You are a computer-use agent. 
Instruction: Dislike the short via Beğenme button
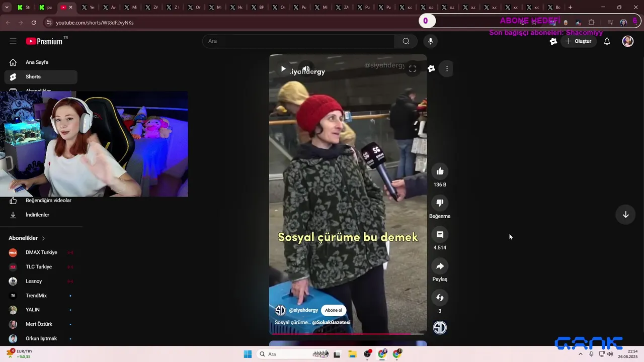(x=440, y=203)
